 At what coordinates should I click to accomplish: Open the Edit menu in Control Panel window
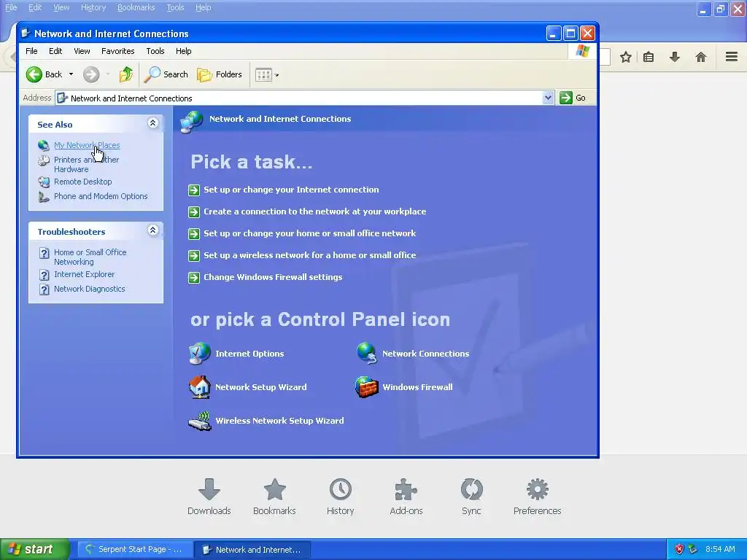pyautogui.click(x=55, y=51)
